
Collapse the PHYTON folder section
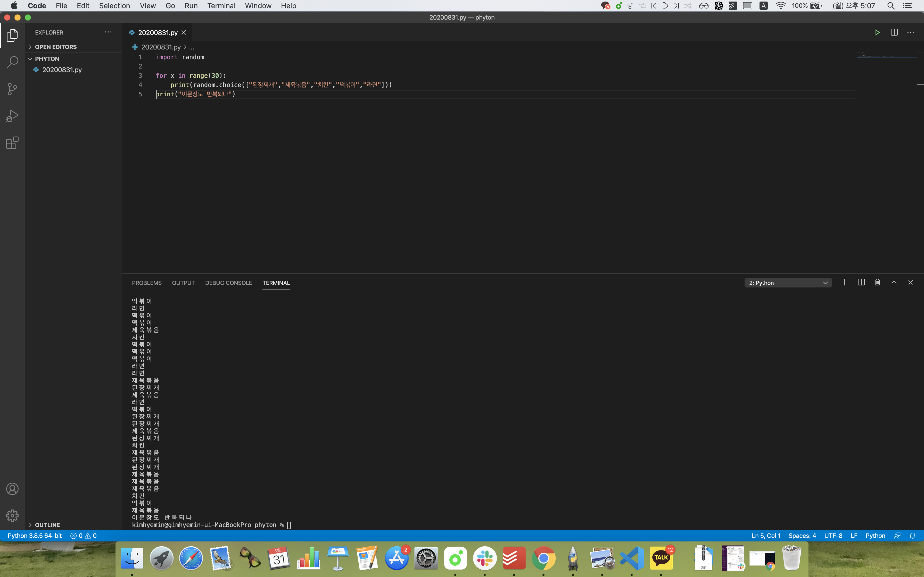47,59
